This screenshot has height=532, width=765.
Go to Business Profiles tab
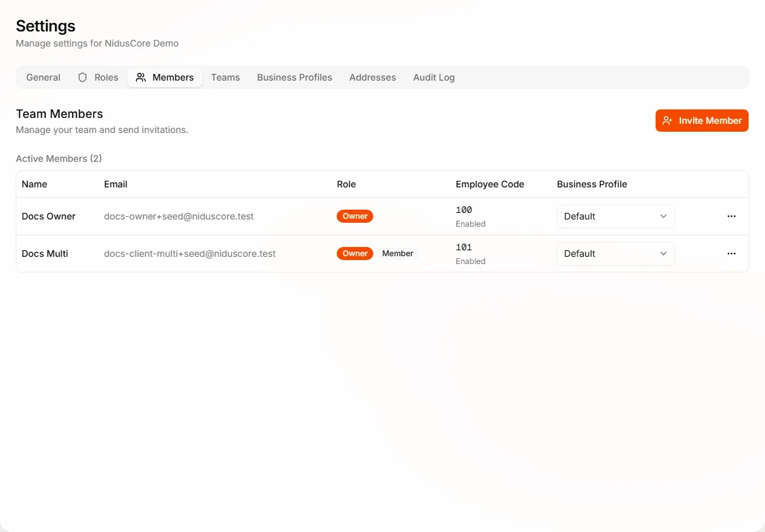click(x=295, y=77)
